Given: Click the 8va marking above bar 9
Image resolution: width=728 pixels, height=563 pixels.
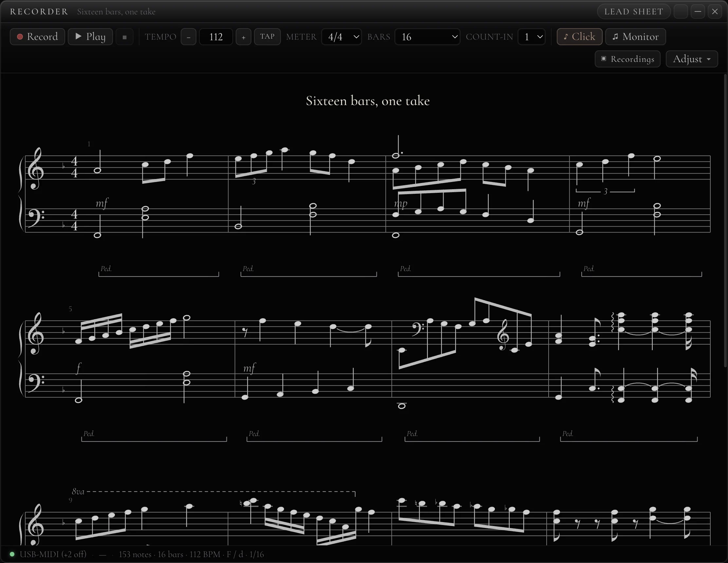Looking at the screenshot, I should pos(78,492).
